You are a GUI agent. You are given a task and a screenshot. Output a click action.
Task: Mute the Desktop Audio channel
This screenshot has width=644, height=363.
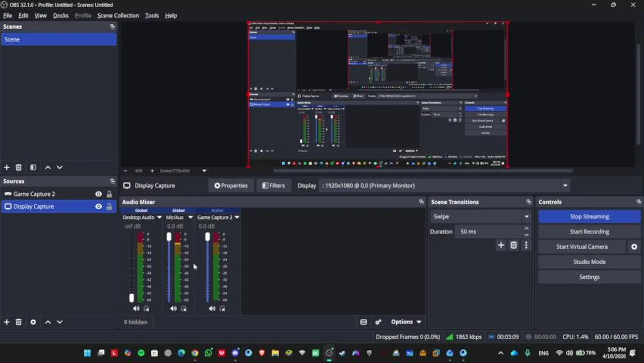point(136,309)
